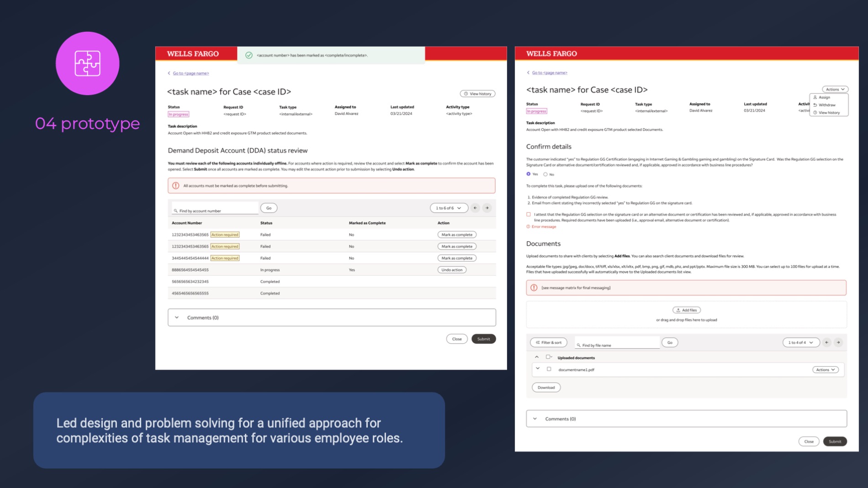The image size is (868, 488).
Task: Click the green checkmark success icon
Action: tap(249, 55)
